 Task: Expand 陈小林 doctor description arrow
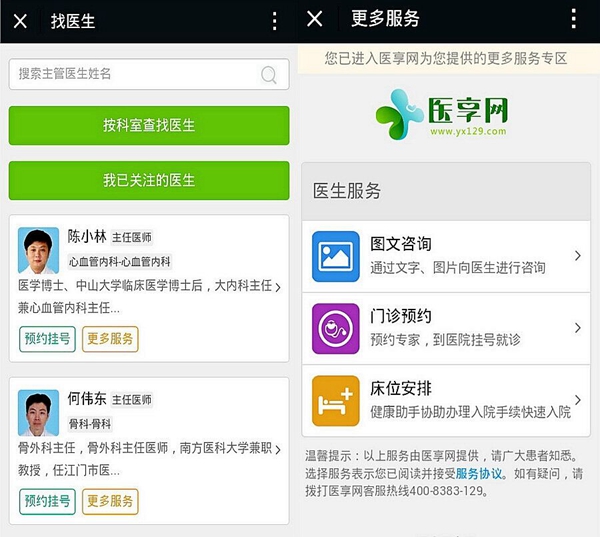(x=278, y=287)
